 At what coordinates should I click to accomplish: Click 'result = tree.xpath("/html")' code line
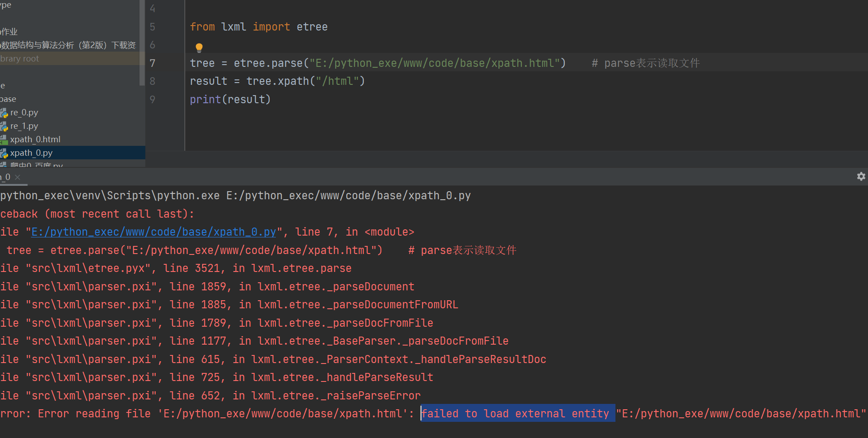[x=277, y=81]
